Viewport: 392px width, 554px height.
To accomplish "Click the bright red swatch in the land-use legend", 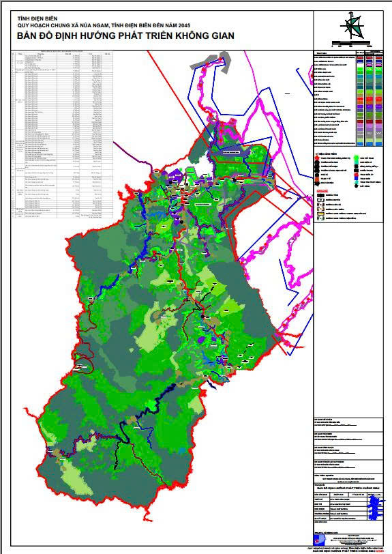I will coord(360,99).
